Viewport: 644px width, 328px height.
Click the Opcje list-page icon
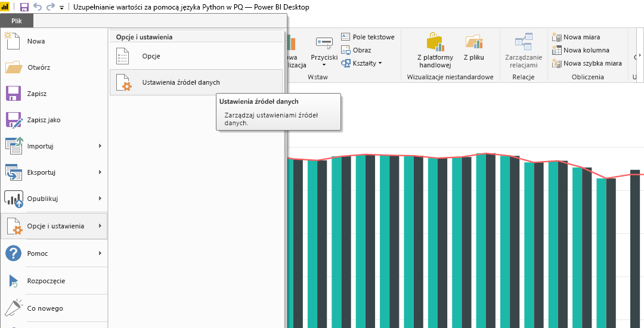tap(123, 56)
